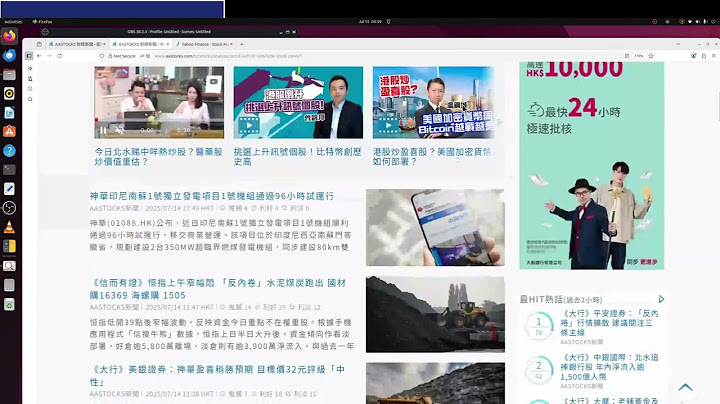Open LibreOffice Writer from the dock

coord(9,112)
